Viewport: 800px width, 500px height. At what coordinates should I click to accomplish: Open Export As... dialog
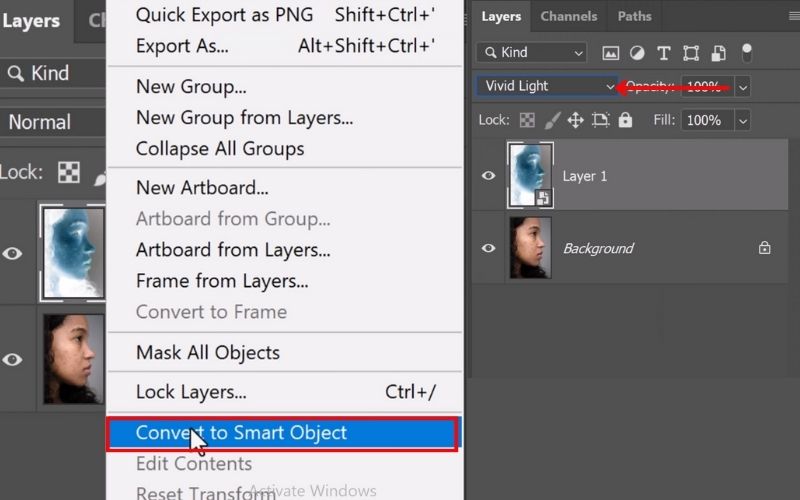point(285,46)
